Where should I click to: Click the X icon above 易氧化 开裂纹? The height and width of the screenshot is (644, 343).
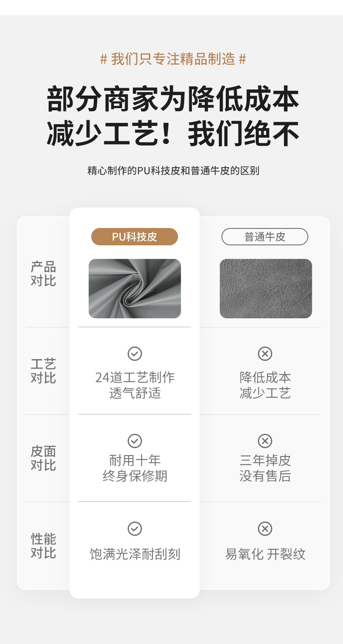265,528
